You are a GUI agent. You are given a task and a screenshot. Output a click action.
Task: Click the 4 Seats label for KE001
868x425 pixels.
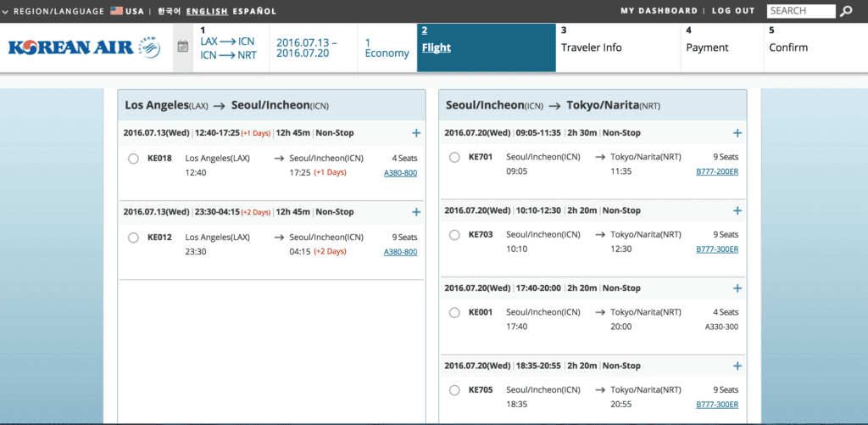pos(726,312)
